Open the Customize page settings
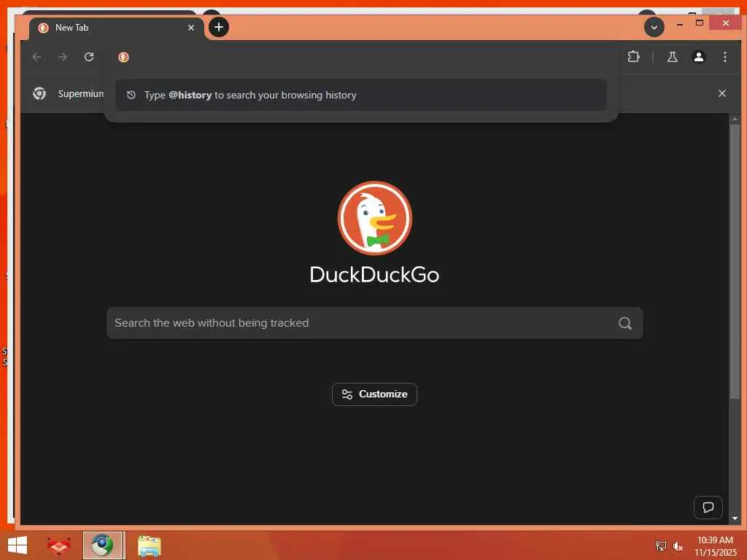747x560 pixels. pyautogui.click(x=374, y=394)
